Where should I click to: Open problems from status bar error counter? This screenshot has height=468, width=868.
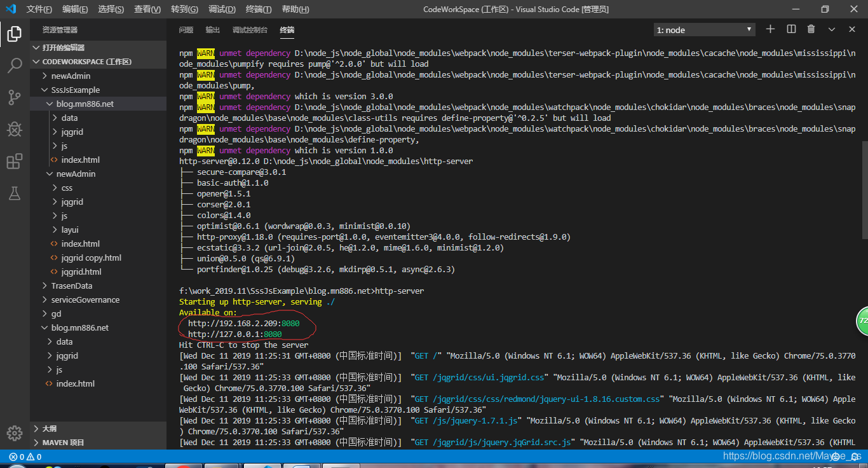[25, 457]
